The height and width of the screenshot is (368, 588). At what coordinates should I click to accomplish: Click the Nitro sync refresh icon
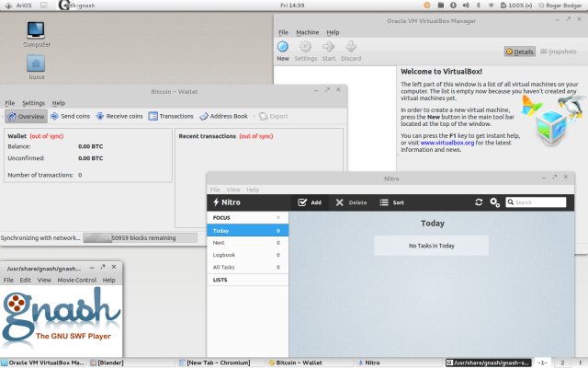[x=479, y=202]
